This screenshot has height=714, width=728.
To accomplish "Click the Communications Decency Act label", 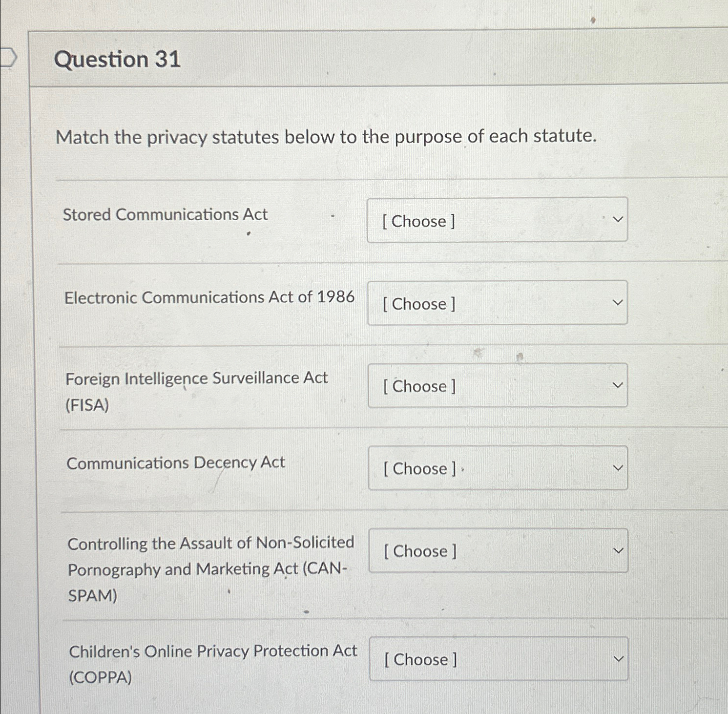I will point(175,462).
